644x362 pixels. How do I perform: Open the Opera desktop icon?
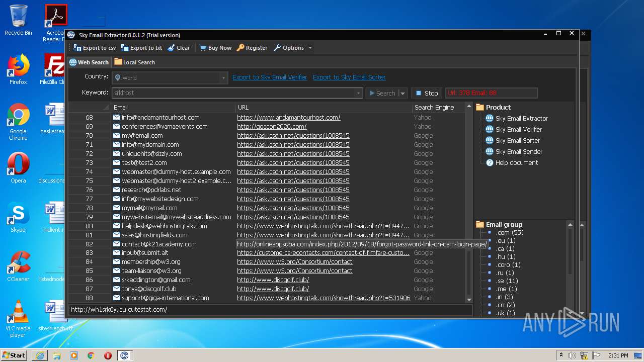pyautogui.click(x=18, y=168)
